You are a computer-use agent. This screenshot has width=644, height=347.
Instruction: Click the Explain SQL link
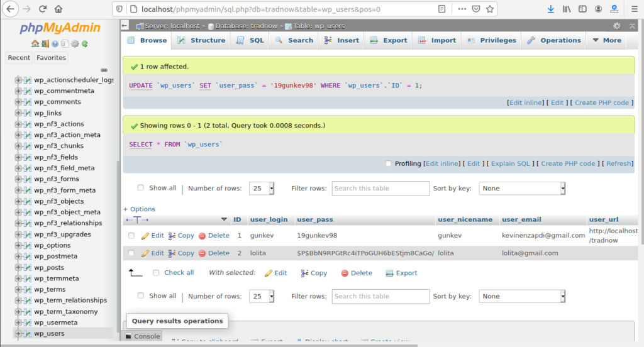click(511, 163)
